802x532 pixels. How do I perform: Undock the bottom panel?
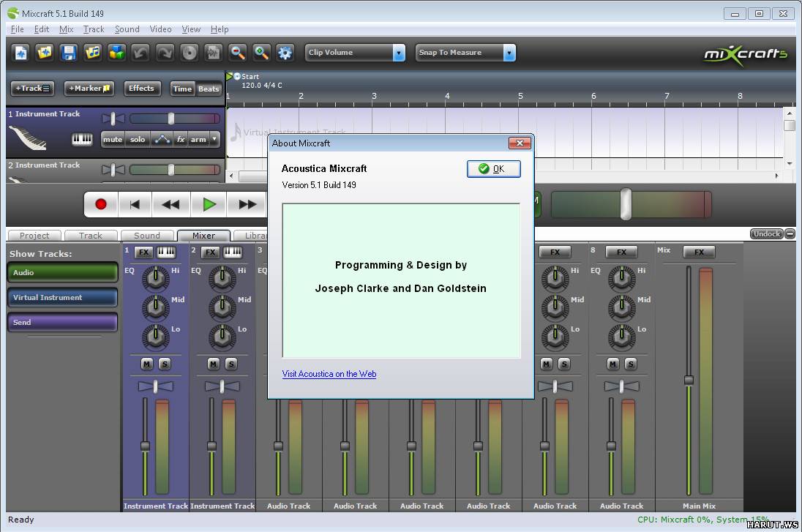pos(766,233)
